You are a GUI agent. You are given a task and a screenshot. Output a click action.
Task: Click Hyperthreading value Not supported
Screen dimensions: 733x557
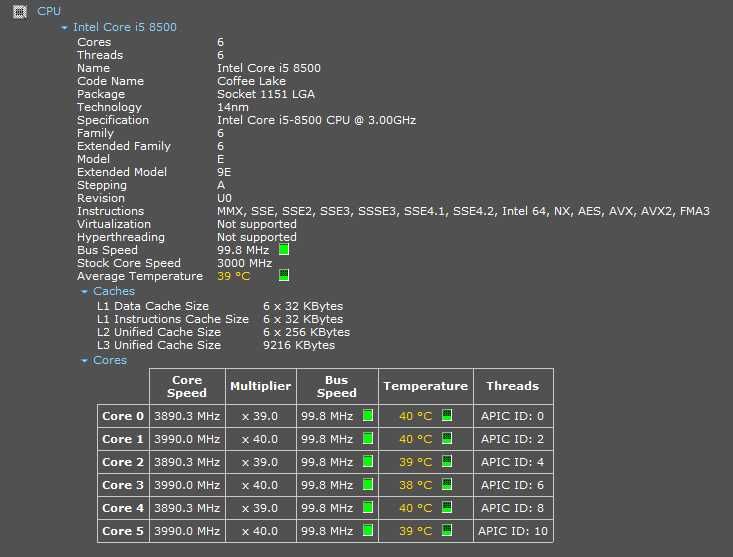257,237
